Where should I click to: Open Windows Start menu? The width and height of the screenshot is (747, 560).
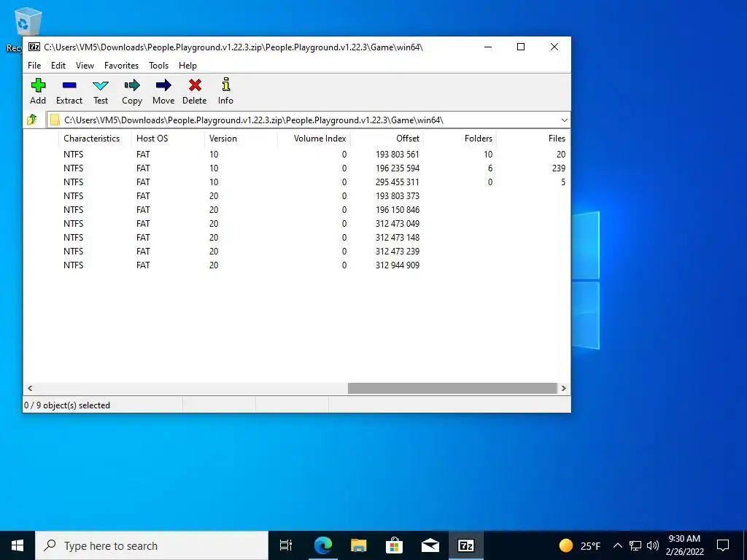[18, 545]
